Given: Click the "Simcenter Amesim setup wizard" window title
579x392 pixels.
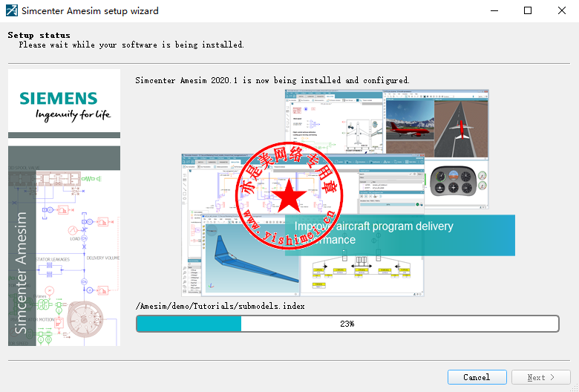Looking at the screenshot, I should (x=90, y=10).
